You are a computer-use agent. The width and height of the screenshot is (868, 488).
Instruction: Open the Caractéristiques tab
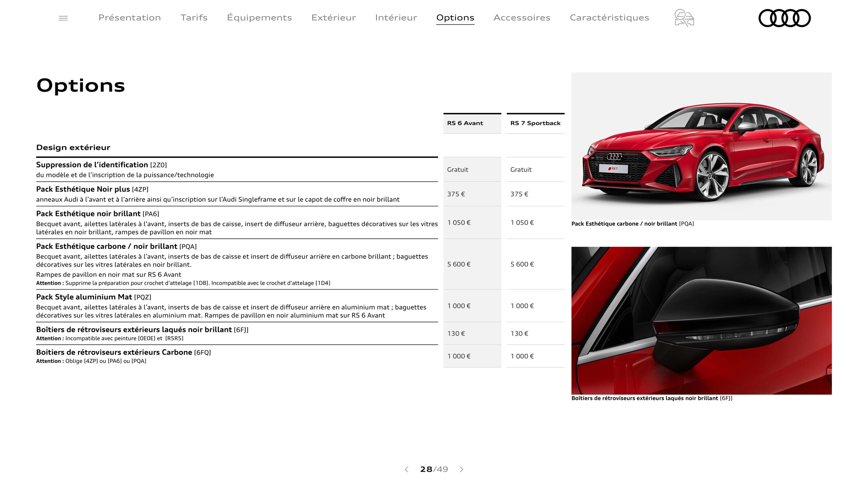[609, 17]
